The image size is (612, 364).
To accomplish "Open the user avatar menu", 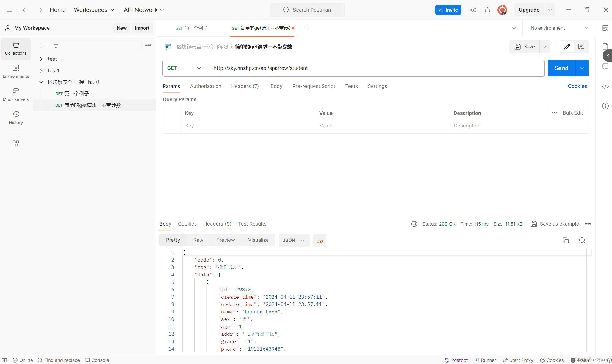I will point(502,10).
